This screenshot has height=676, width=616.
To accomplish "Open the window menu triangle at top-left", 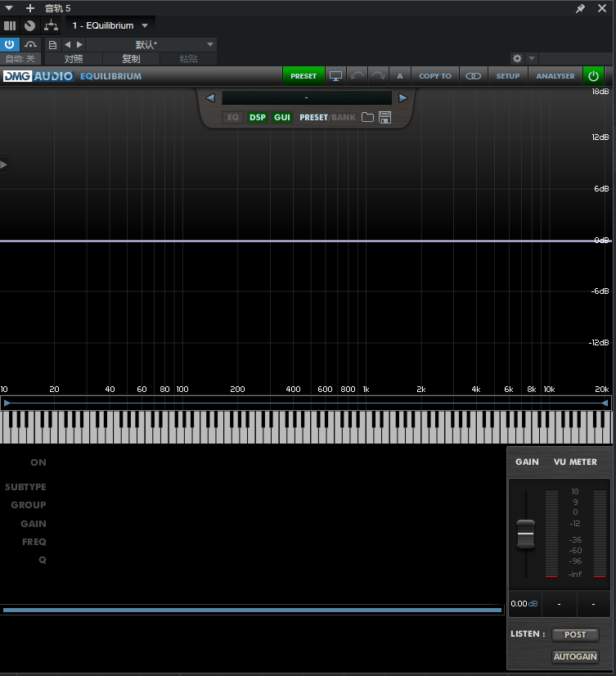I will tap(9, 8).
